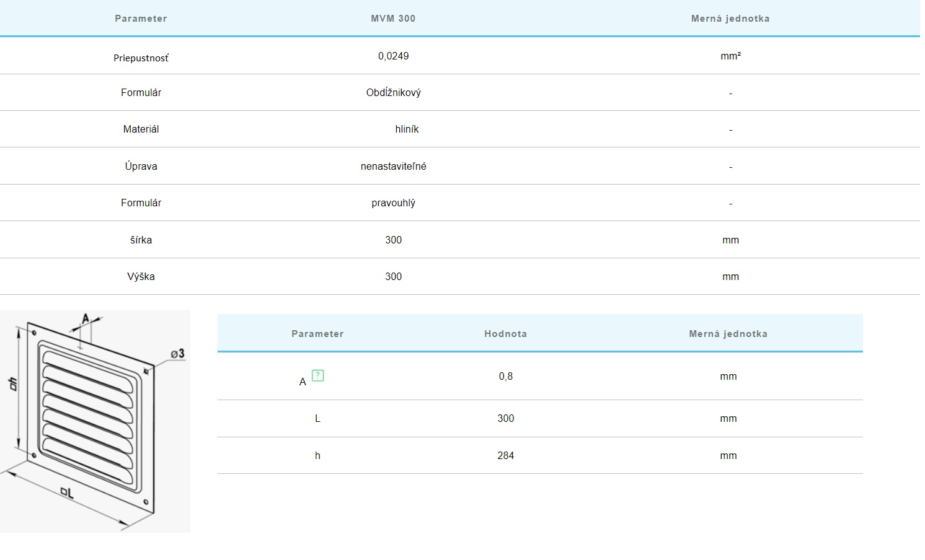Select the nenastaviteľné value
This screenshot has height=560, width=925.
[x=393, y=166]
